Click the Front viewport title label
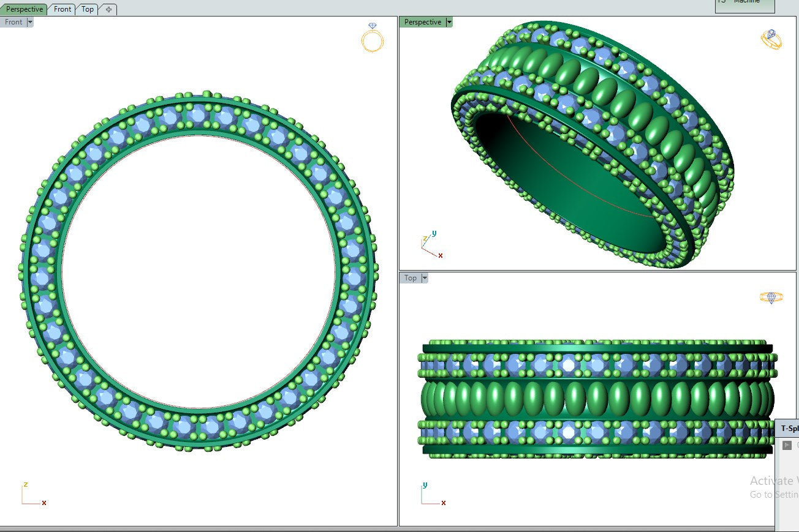Viewport: 799px width, 532px height. [x=13, y=22]
